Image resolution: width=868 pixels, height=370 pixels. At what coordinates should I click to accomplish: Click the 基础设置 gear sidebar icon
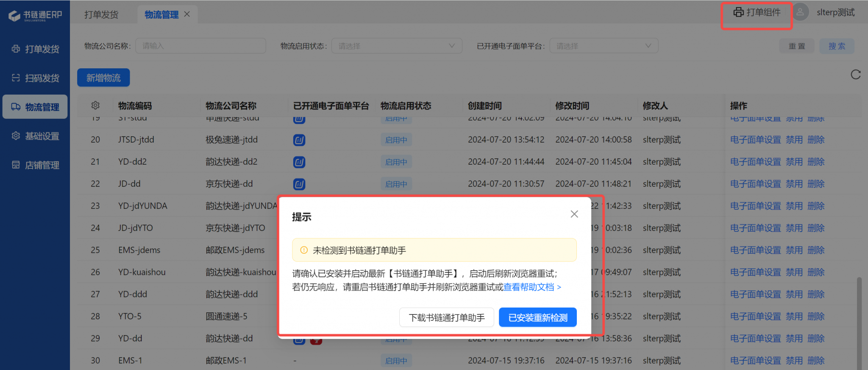[16, 136]
